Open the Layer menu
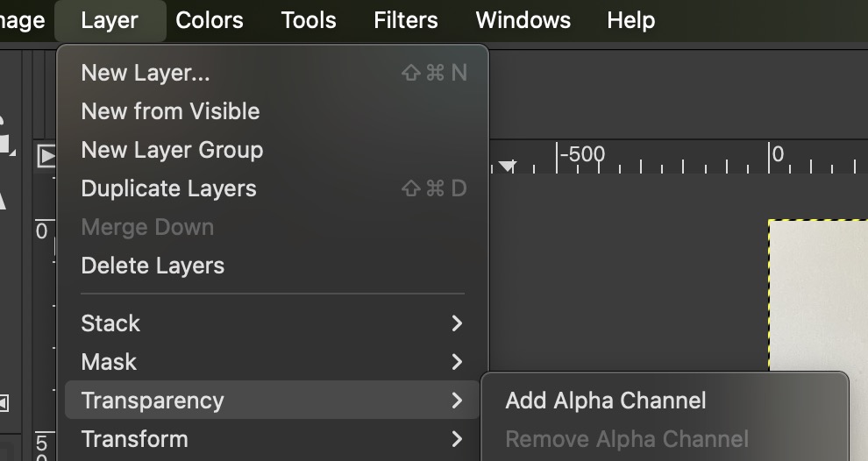The width and height of the screenshot is (868, 461). pos(110,20)
